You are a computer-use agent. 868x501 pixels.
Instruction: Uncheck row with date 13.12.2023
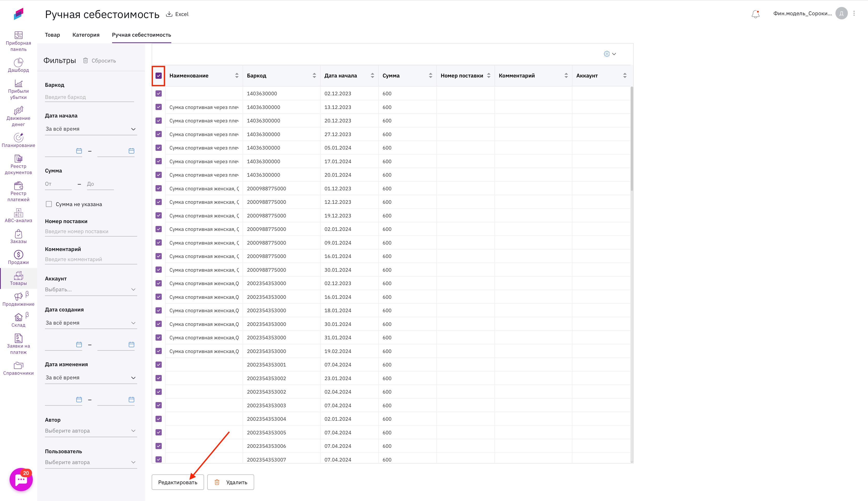click(159, 107)
